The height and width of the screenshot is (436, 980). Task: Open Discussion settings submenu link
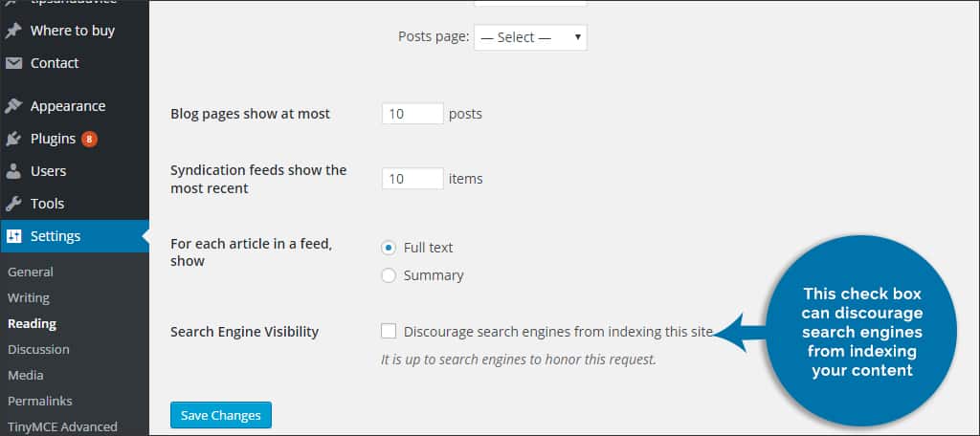pyautogui.click(x=38, y=349)
